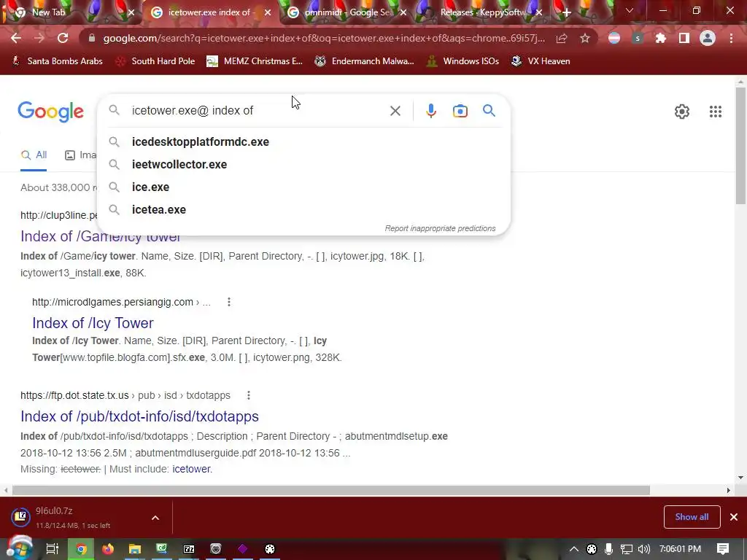This screenshot has height=560, width=747.
Task: Choose suggestion icedesktopplatformdc.exe
Action: (303, 142)
